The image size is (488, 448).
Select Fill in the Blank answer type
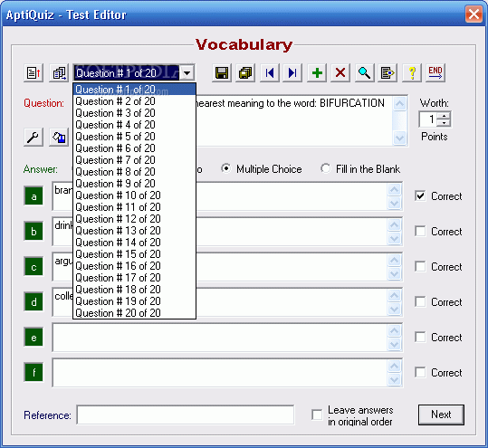coord(326,168)
